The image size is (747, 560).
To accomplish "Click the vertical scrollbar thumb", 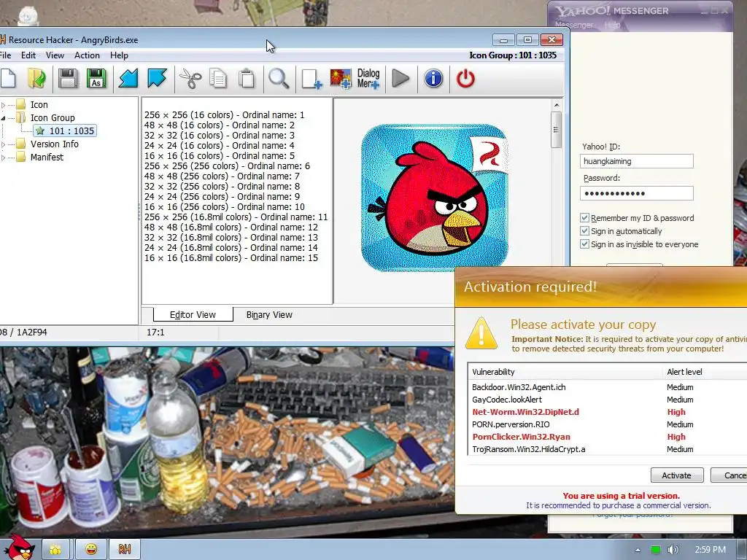I will tap(557, 130).
